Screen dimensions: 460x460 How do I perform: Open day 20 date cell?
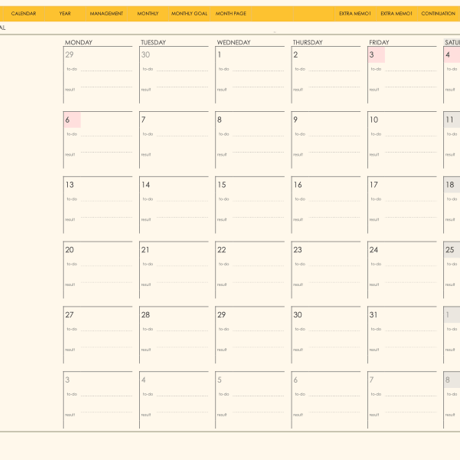[70, 250]
